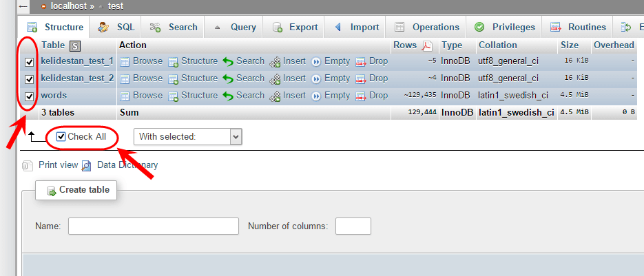Click the S icon beside Table header
Image resolution: width=644 pixels, height=276 pixels.
point(75,46)
